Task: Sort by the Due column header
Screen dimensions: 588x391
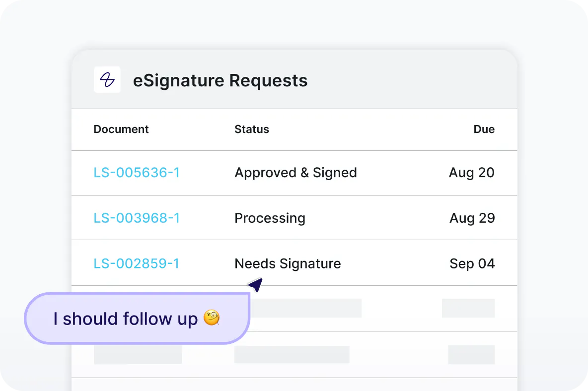Action: (484, 130)
